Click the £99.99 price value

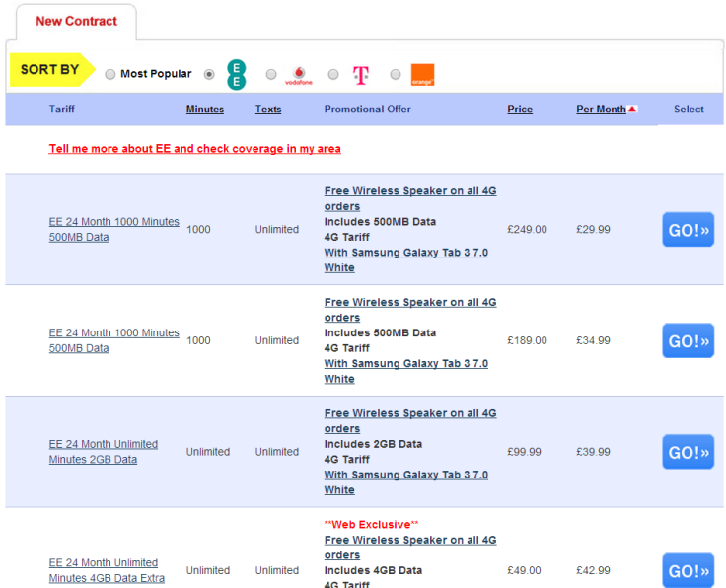pos(524,452)
